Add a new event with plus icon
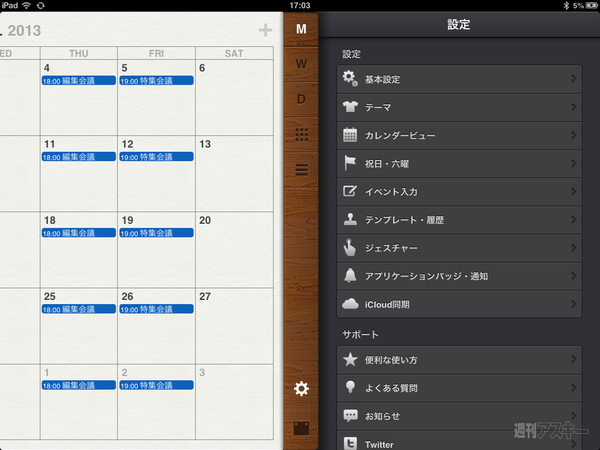Image resolution: width=600 pixels, height=450 pixels. tap(265, 30)
